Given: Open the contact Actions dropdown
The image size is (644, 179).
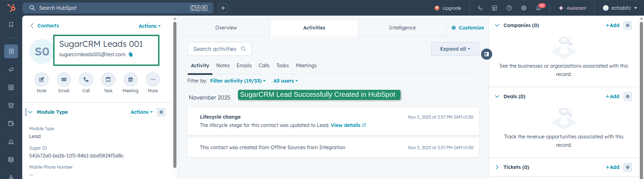Looking at the screenshot, I should tap(150, 26).
